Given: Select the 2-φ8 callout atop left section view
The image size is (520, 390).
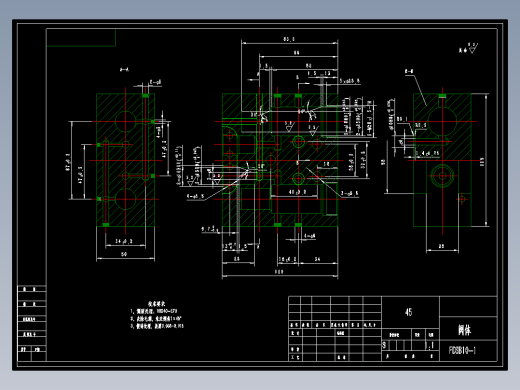Looking at the screenshot, I should click(155, 82).
